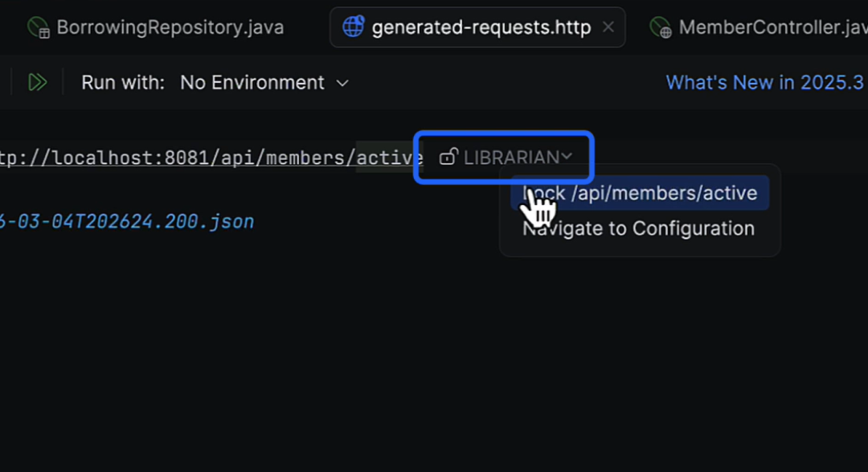Click the highlighted 'active' URL segment

(390, 158)
